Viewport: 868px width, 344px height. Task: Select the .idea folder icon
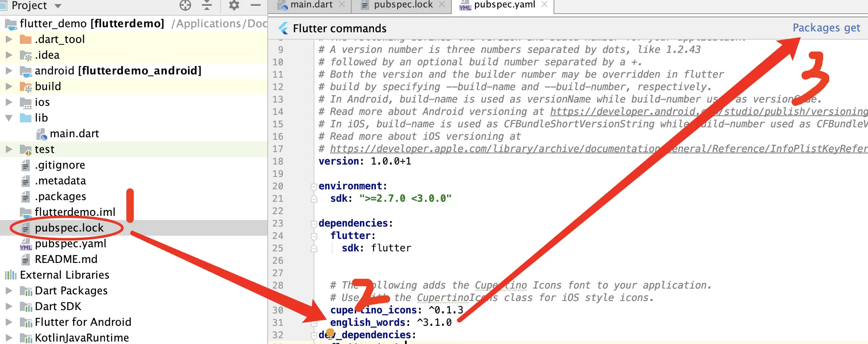click(26, 55)
